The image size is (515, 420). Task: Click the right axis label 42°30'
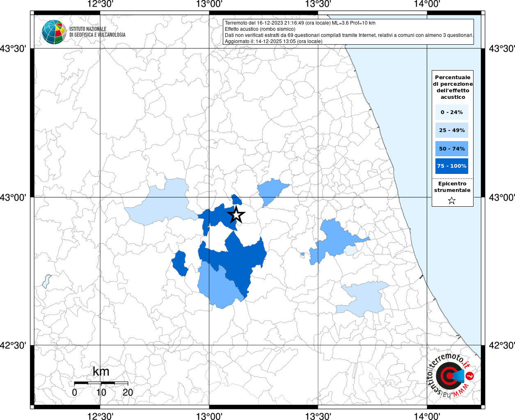[x=502, y=346]
